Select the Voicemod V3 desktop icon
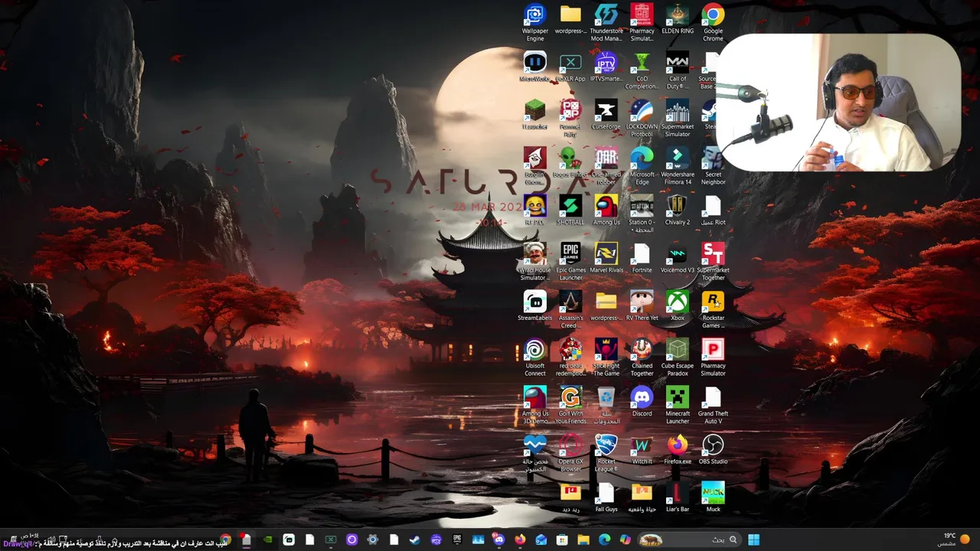The image size is (980, 551). coord(678,258)
